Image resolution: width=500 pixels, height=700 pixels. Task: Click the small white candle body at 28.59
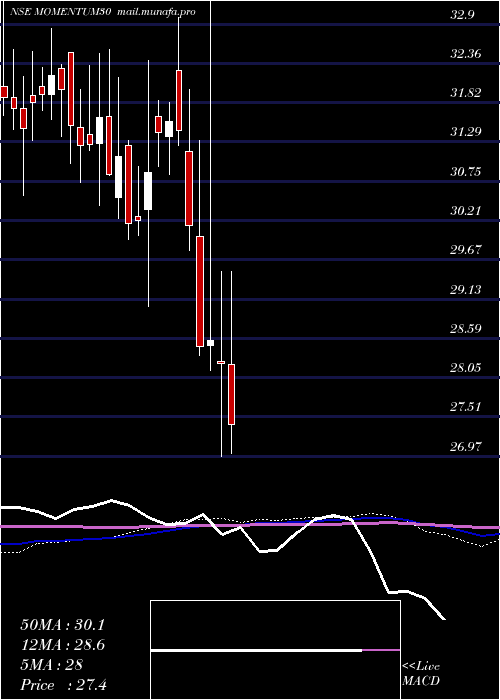[210, 343]
